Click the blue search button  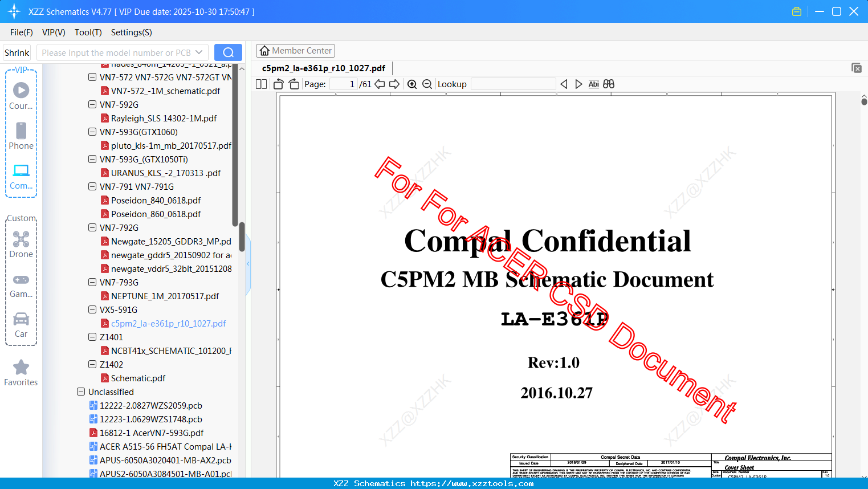(x=228, y=52)
